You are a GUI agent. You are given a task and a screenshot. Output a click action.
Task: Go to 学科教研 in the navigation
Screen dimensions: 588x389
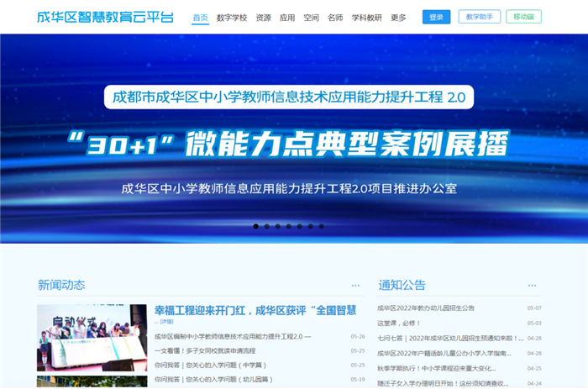point(367,18)
